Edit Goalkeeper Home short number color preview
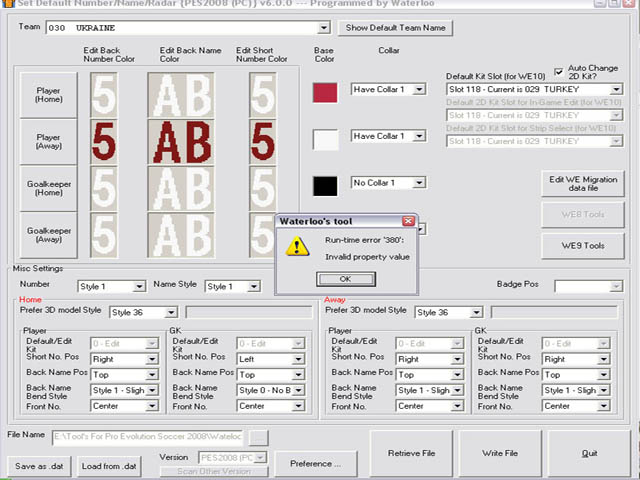 (262, 188)
